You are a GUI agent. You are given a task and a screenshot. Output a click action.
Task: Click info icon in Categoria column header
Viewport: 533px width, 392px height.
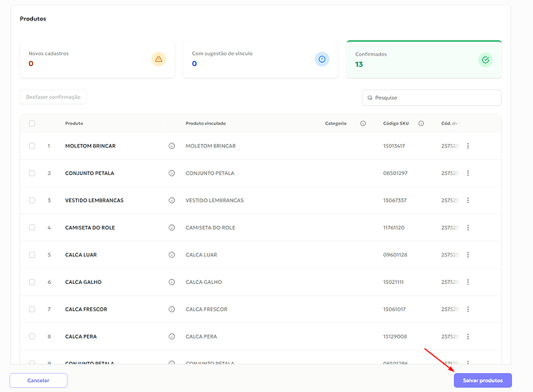point(363,123)
